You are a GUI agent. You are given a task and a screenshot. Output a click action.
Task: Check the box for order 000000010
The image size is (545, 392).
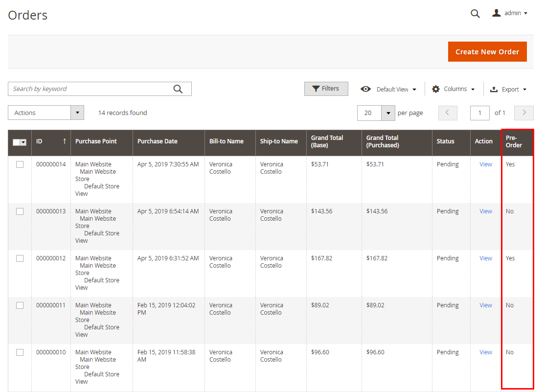pos(20,352)
